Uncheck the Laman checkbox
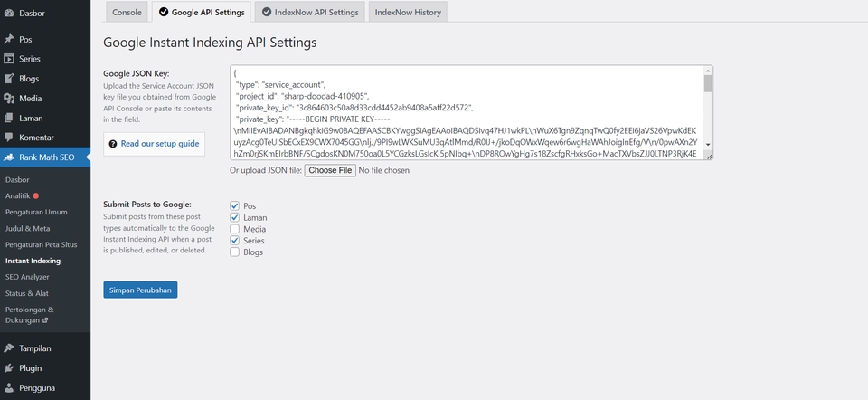This screenshot has width=868, height=400. (235, 217)
